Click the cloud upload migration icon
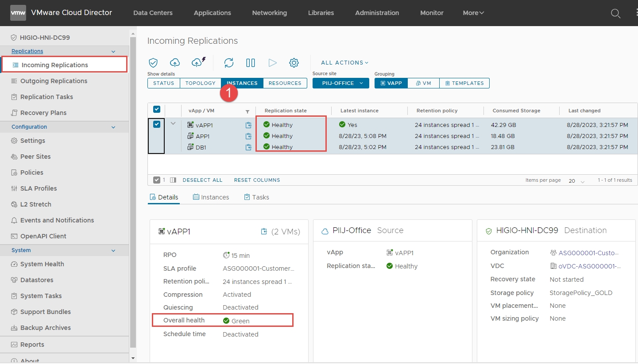Viewport: 638px width, 364px height. tap(175, 63)
